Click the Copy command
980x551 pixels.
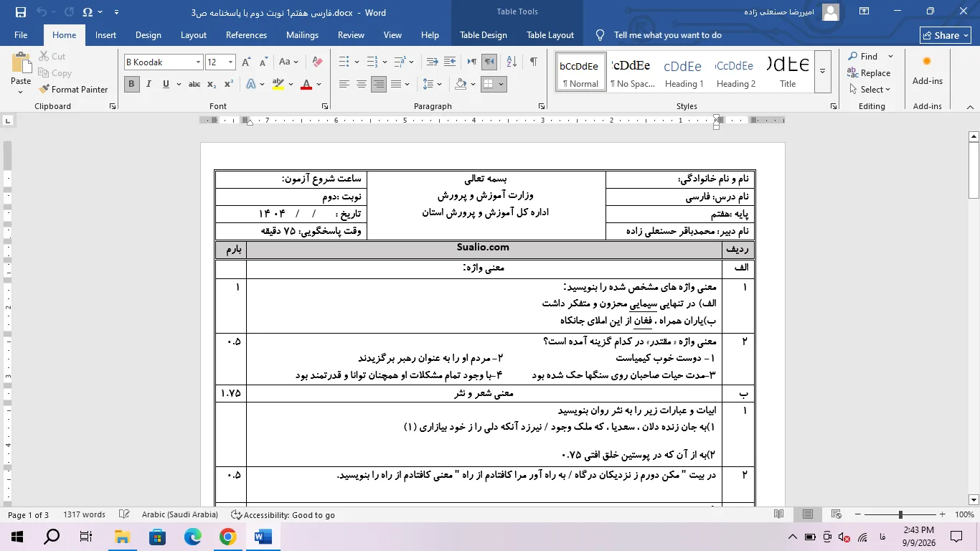click(x=55, y=73)
